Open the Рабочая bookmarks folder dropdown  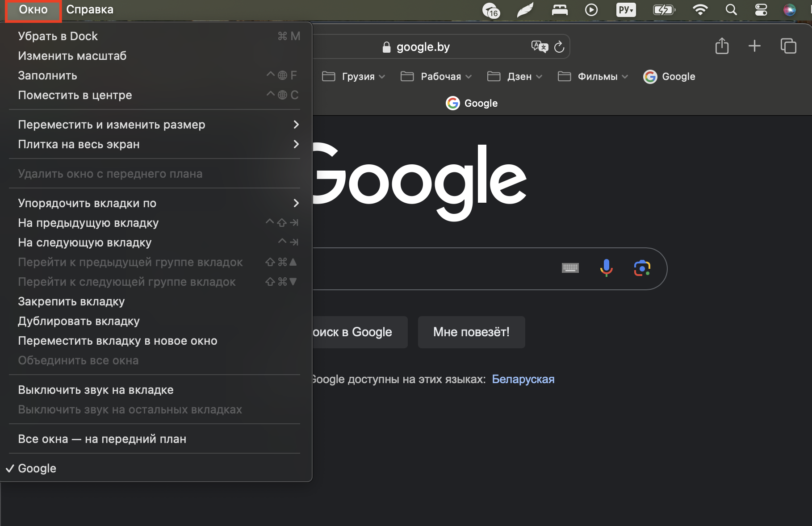(x=436, y=76)
